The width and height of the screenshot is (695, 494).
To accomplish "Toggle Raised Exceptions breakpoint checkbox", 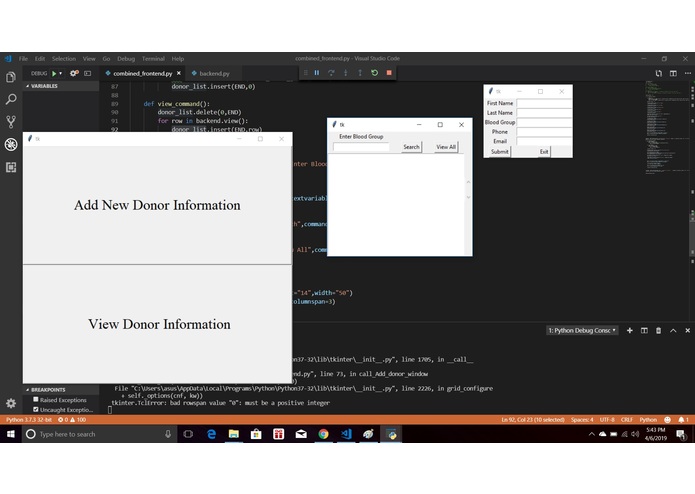I will (36, 400).
